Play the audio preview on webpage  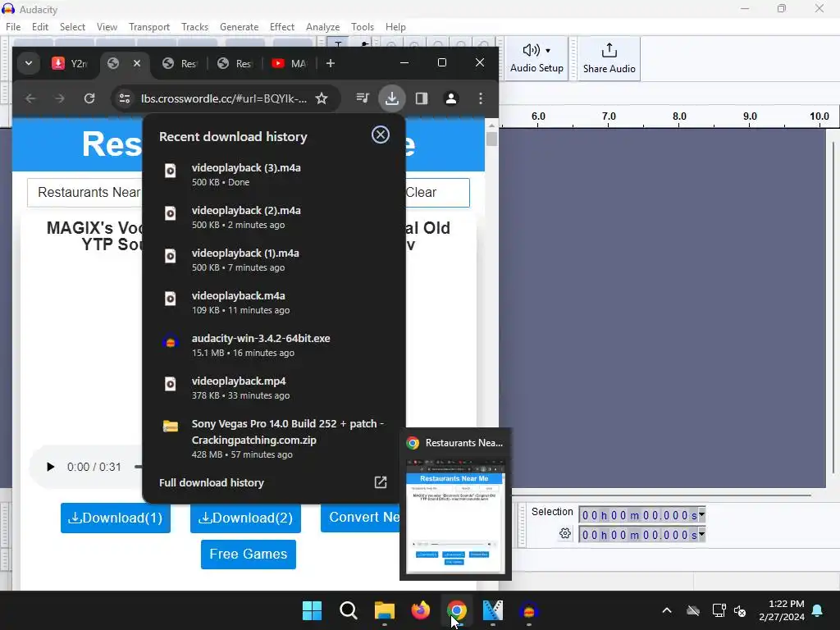click(50, 467)
